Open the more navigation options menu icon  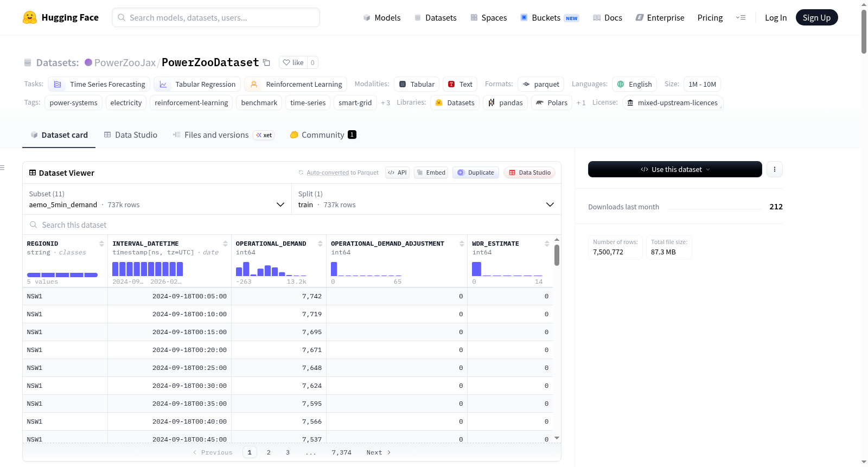pos(741,17)
